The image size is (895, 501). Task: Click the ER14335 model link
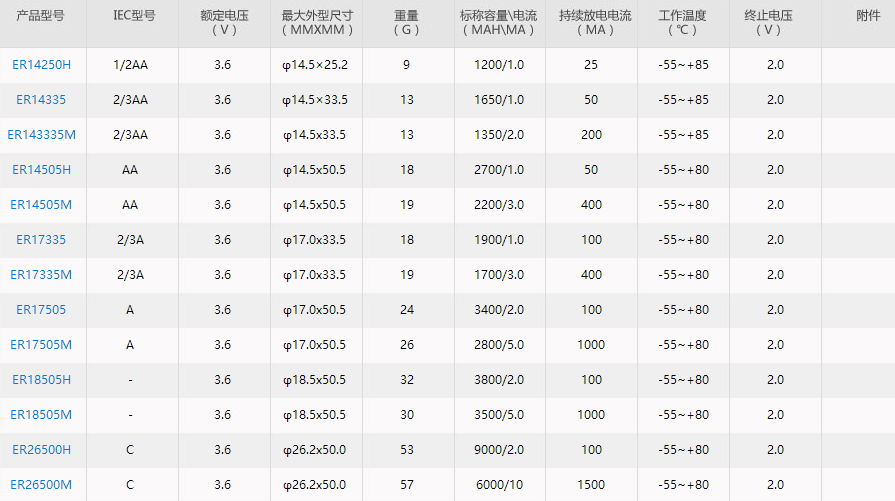pos(42,100)
